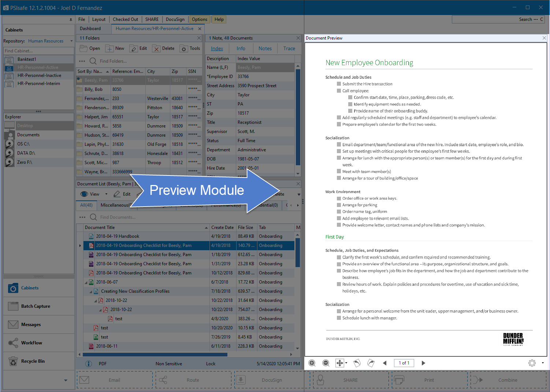Image resolution: width=550 pixels, height=392 pixels.
Task: Select the pan tool in preview toolbar
Action: point(340,363)
